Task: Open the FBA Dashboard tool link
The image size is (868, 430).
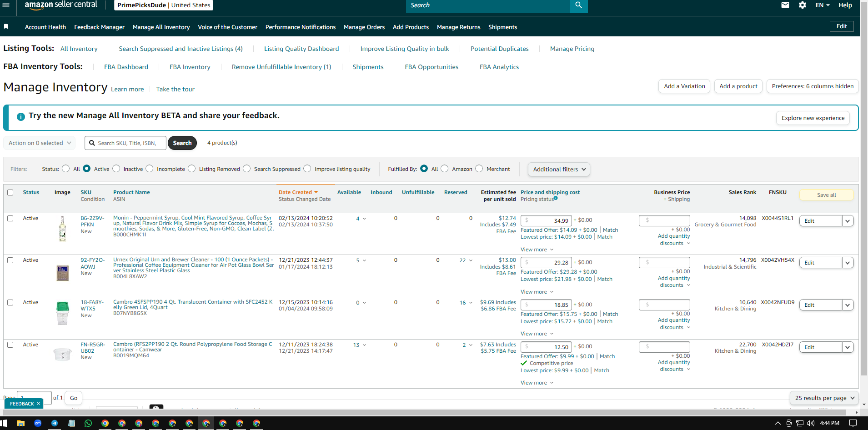Action: (126, 67)
